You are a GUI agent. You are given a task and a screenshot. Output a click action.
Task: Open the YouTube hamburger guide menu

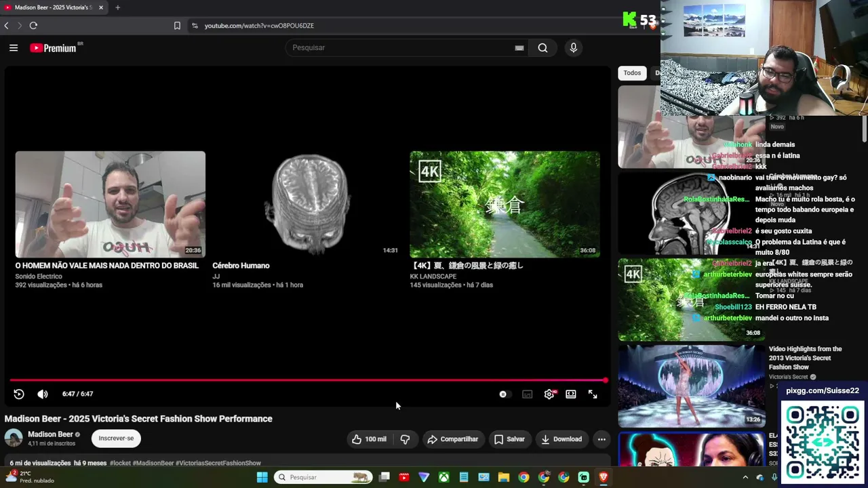pos(14,47)
